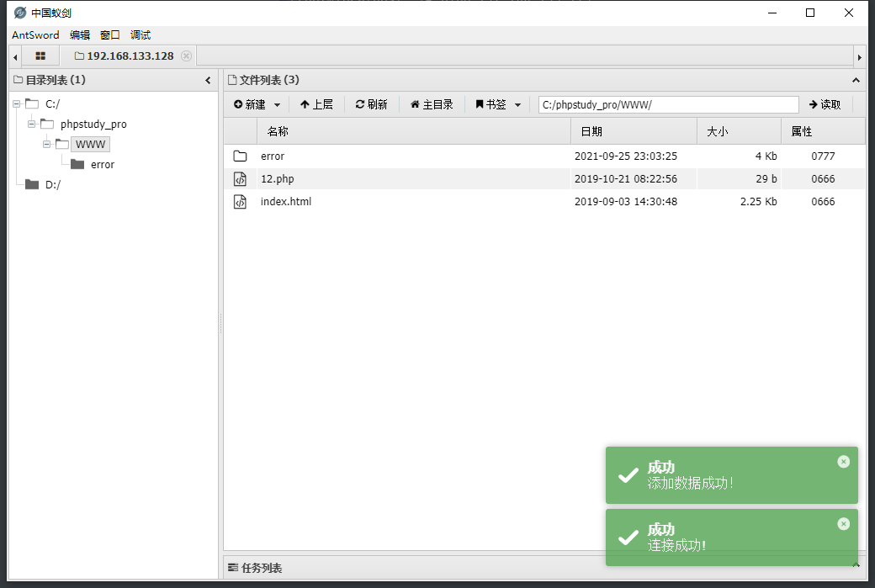
Task: Dismiss the 连接成功 notification
Action: pos(843,524)
